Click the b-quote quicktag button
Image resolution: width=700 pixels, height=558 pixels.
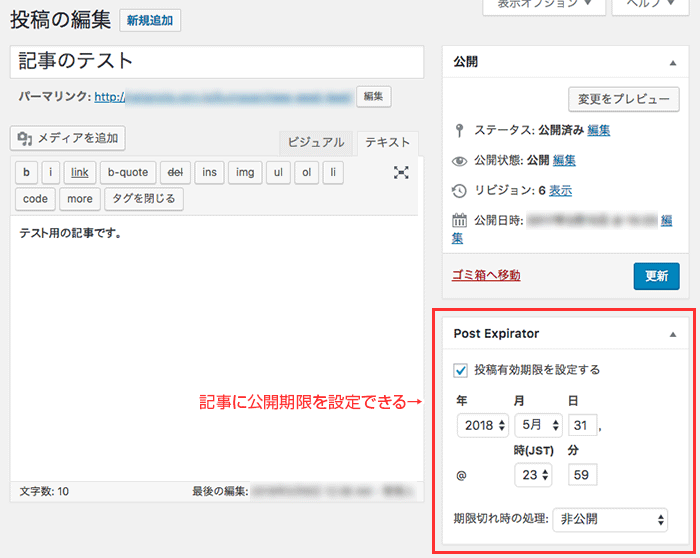pyautogui.click(x=128, y=173)
